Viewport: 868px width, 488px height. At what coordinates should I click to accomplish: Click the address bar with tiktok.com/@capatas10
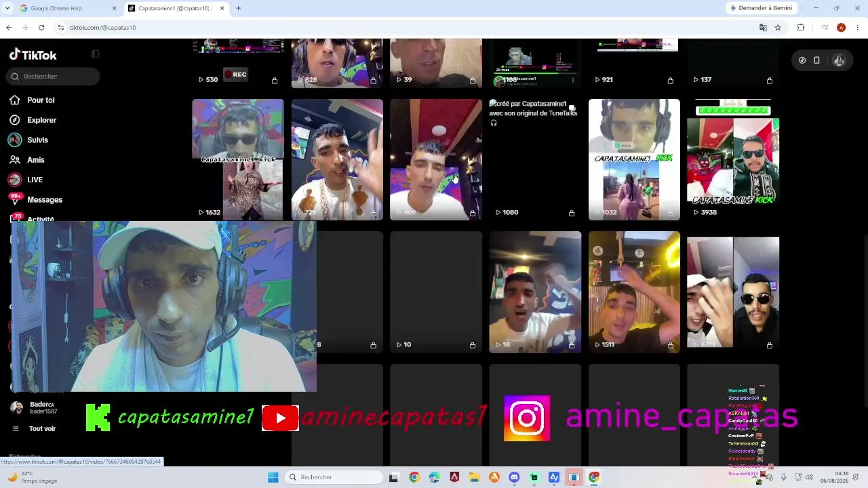tap(407, 28)
